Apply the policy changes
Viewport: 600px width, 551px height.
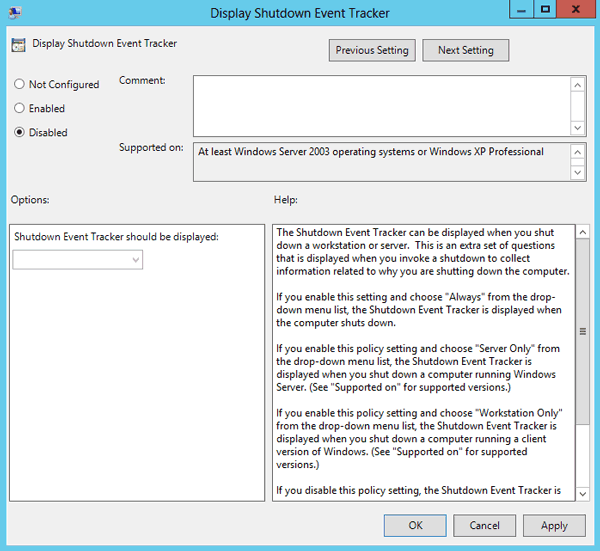click(x=554, y=525)
